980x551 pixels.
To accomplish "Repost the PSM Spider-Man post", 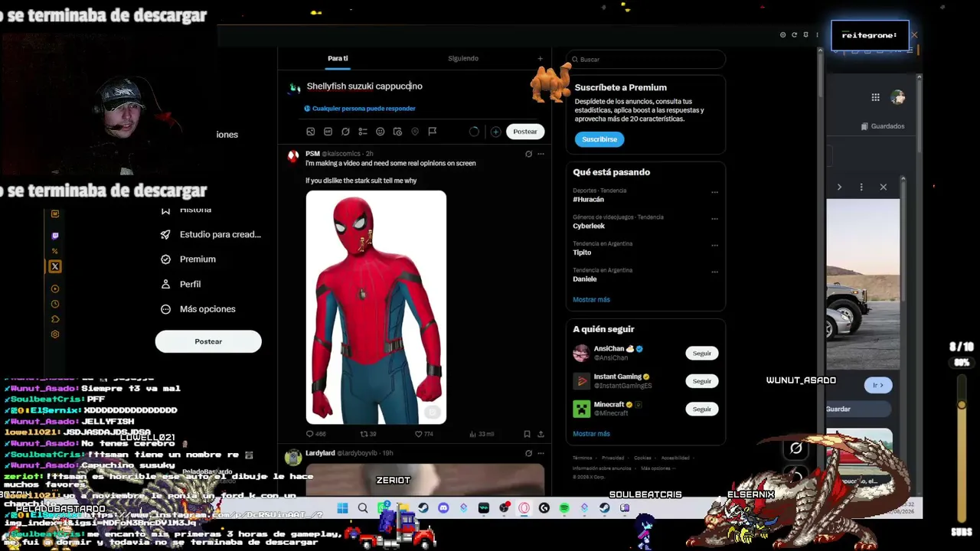I will [368, 434].
